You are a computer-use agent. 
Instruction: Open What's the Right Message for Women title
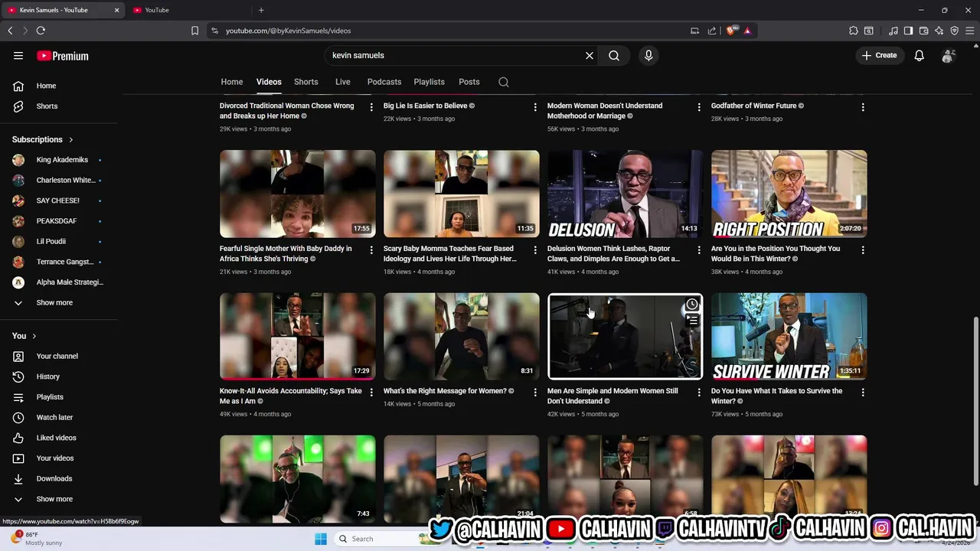(x=449, y=391)
